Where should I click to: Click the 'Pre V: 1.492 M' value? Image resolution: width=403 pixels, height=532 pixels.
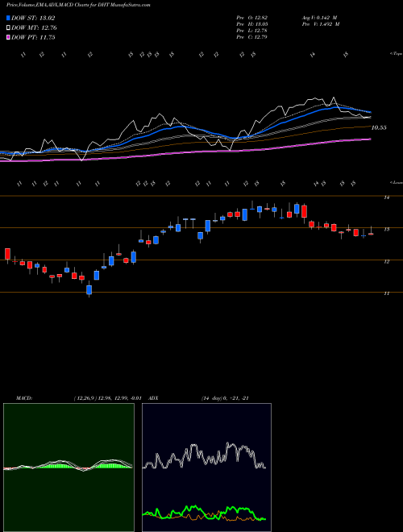321,24
